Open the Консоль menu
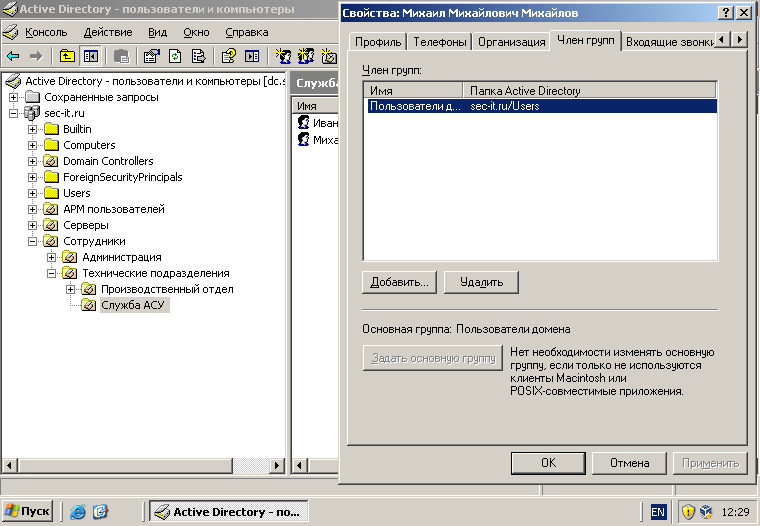Viewport: 760px width, 526px height. click(x=46, y=32)
